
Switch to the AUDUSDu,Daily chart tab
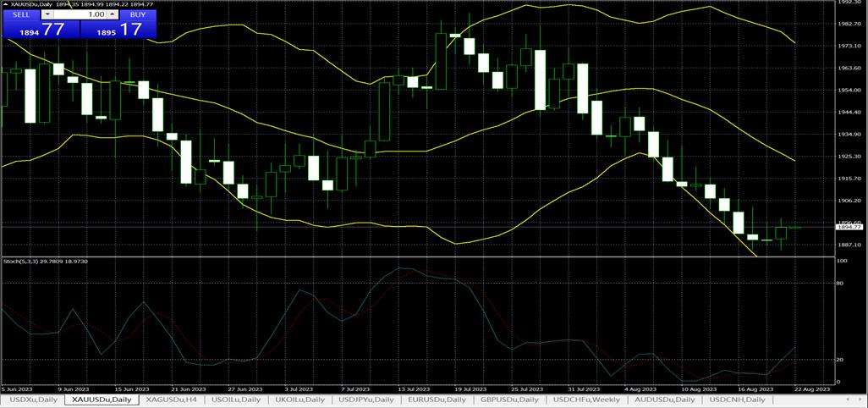tap(665, 400)
